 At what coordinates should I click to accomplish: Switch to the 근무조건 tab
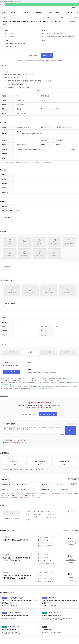[17, 18]
